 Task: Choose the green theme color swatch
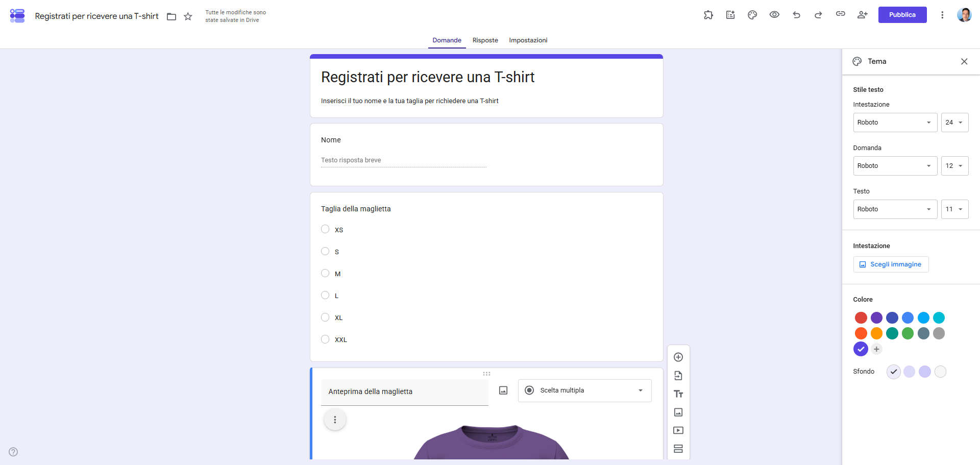point(908,333)
